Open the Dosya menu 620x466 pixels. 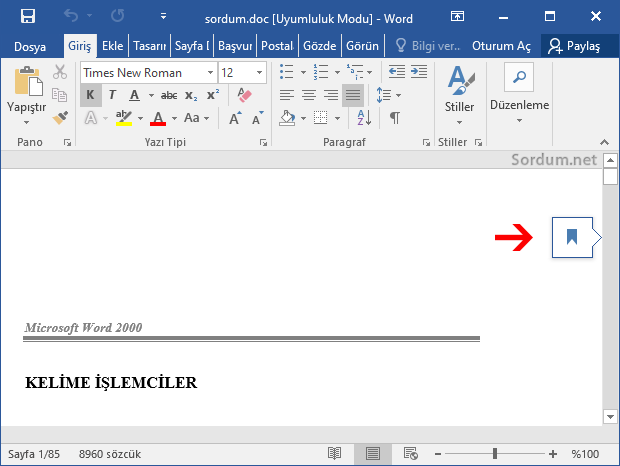pos(30,46)
